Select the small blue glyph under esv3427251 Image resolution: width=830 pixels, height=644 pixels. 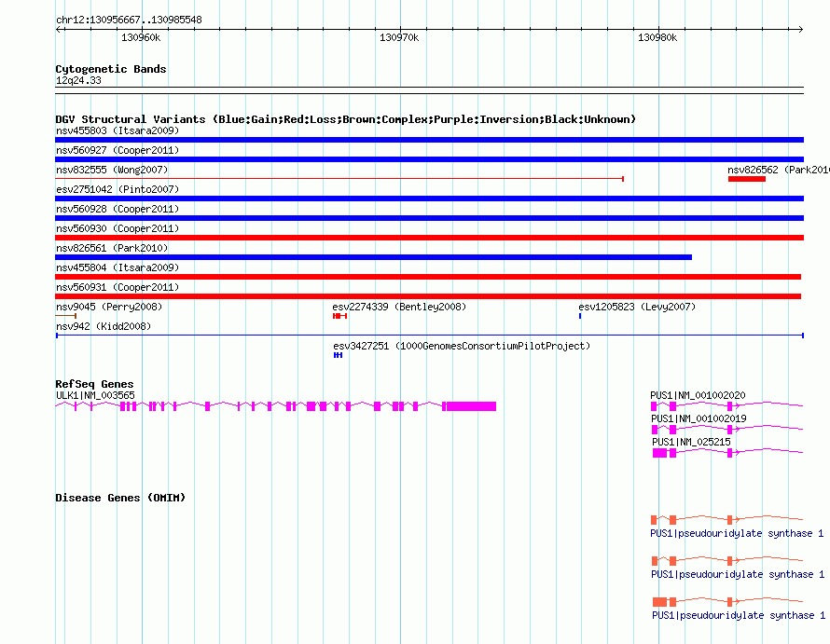[x=338, y=355]
